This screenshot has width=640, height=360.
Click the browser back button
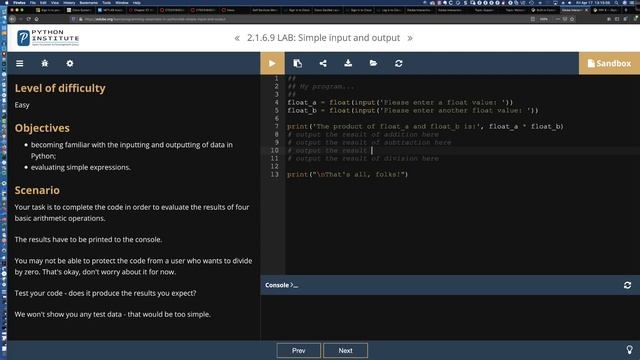[13, 19]
